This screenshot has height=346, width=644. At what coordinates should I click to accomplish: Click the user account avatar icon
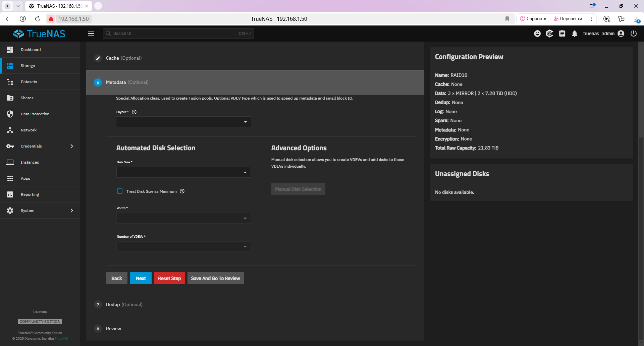pos(621,34)
